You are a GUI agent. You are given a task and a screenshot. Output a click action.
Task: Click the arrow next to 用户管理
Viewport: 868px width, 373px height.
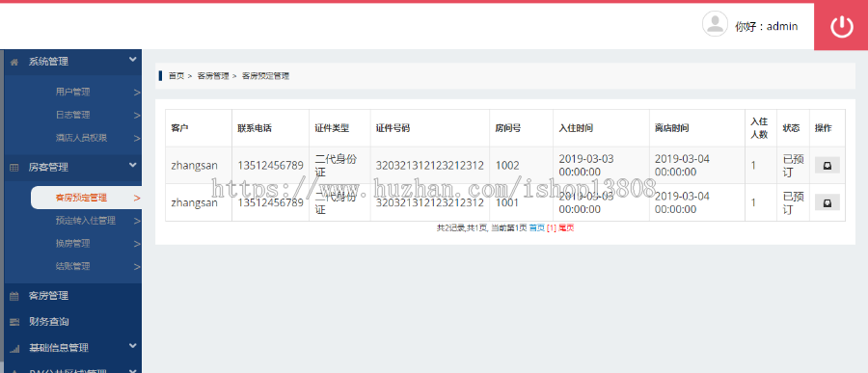[x=137, y=93]
